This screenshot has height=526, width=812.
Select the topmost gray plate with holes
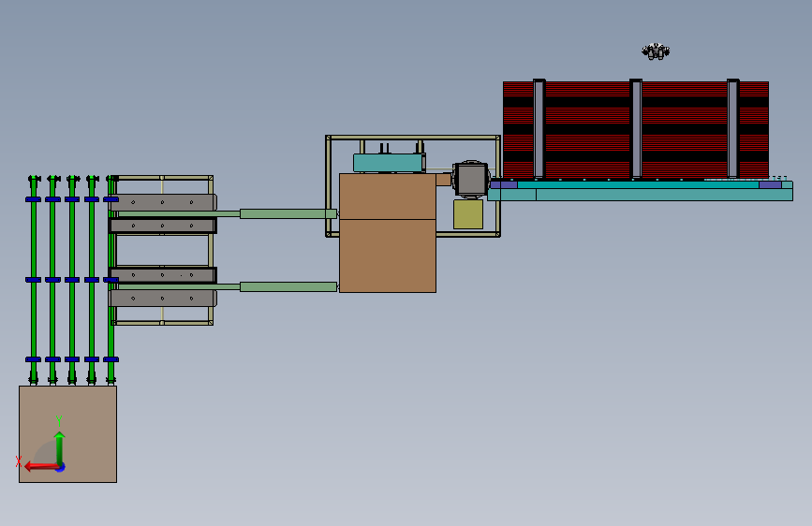[x=163, y=202]
